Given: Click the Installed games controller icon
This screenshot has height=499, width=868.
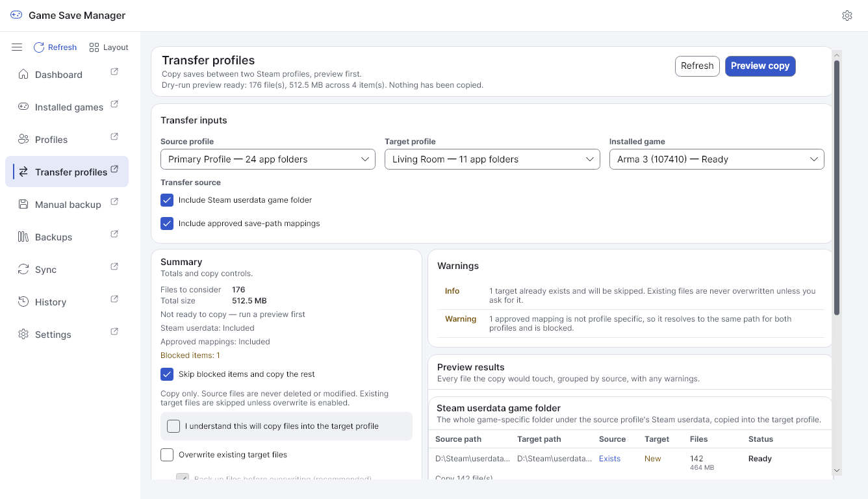Looking at the screenshot, I should [23, 107].
